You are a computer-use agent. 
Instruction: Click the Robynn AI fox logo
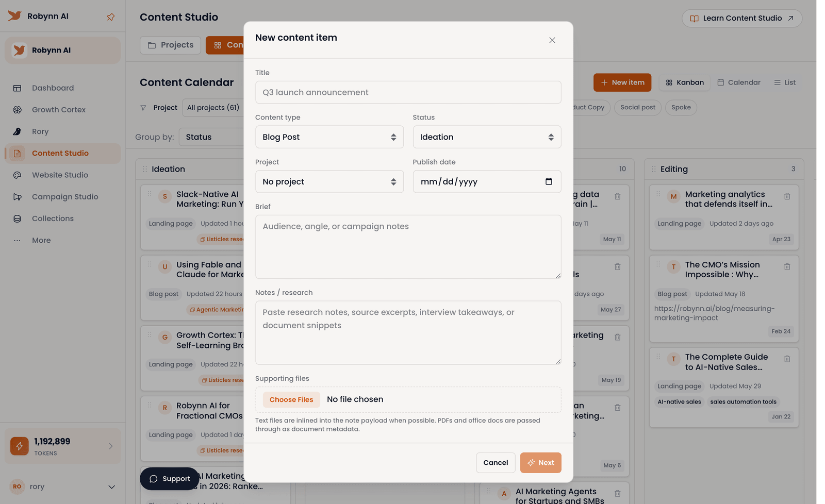(x=14, y=15)
